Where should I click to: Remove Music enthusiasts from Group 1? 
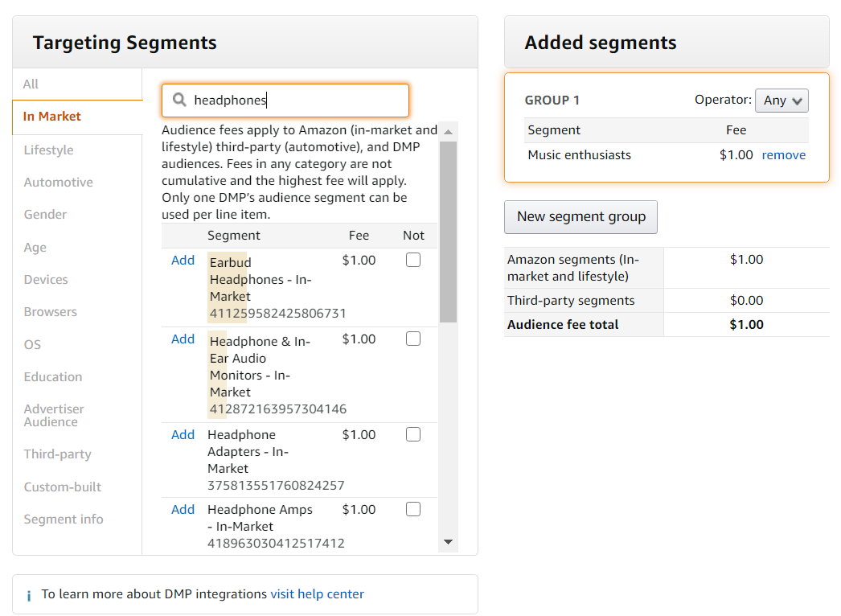point(783,155)
